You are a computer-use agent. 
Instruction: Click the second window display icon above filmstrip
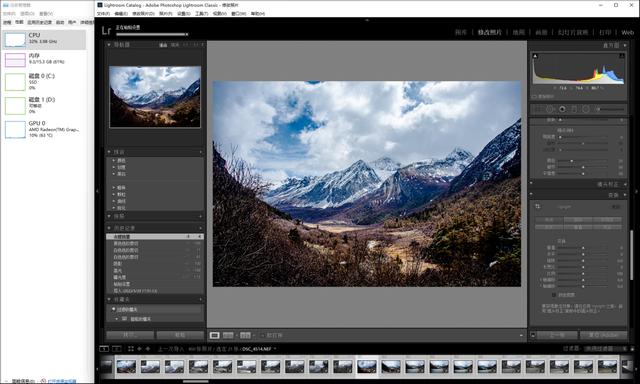point(117,348)
